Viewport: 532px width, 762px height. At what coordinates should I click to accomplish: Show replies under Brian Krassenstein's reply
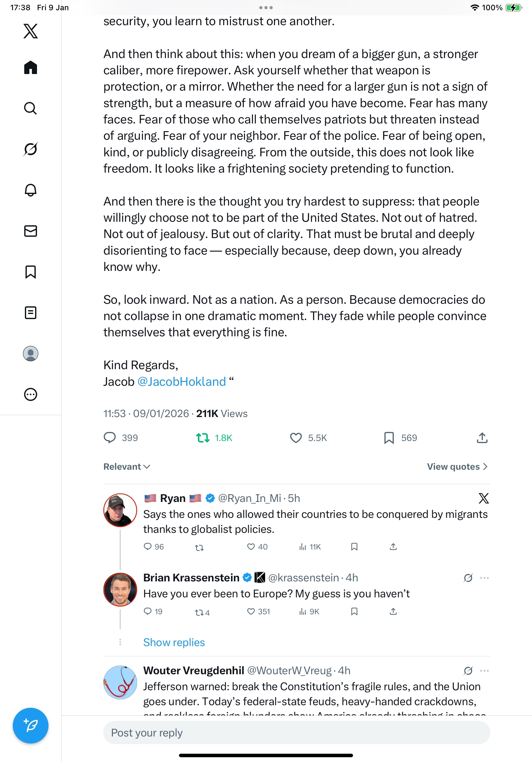point(174,642)
